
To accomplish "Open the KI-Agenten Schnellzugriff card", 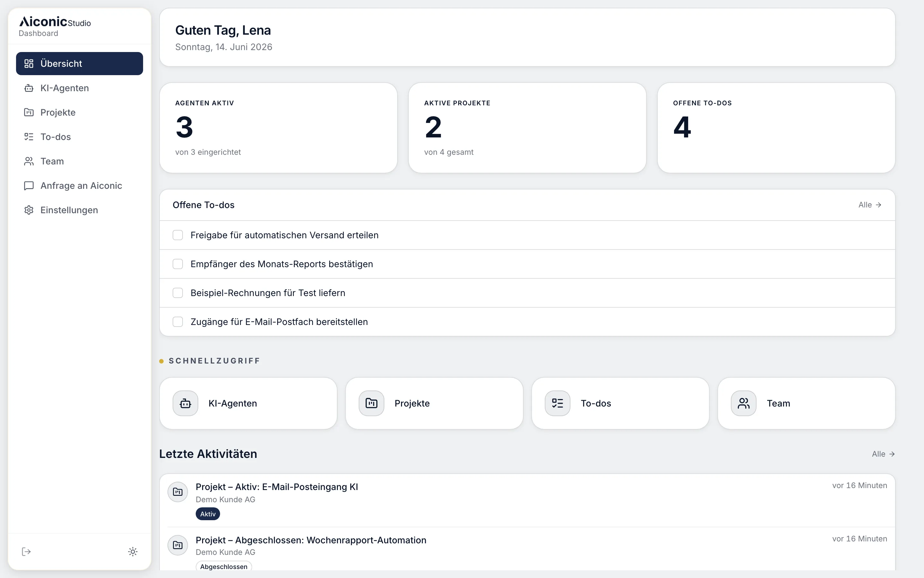I will (248, 403).
